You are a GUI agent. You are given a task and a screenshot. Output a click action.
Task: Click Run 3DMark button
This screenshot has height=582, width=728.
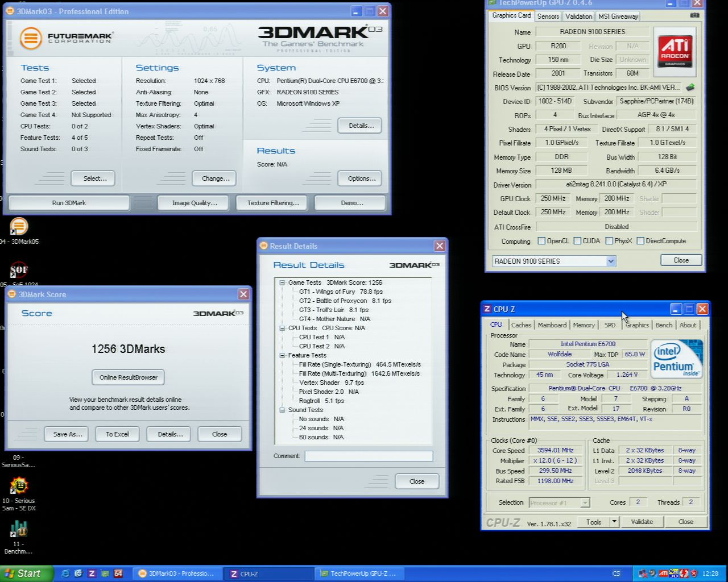(69, 203)
